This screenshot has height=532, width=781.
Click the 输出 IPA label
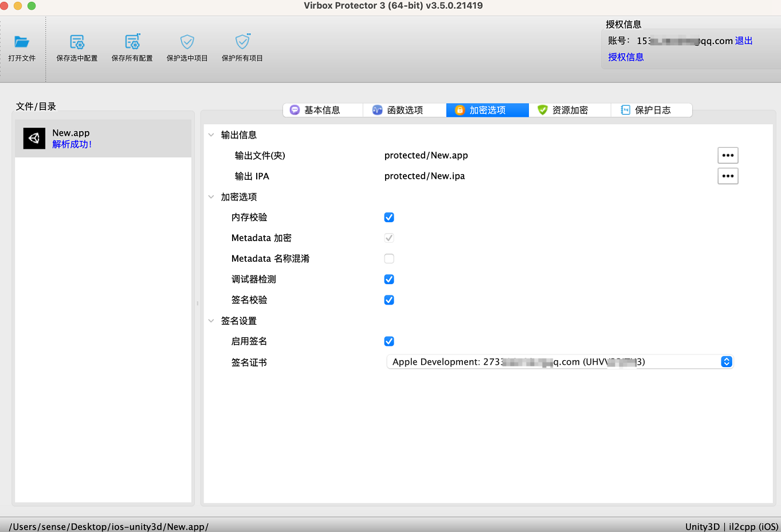tap(252, 176)
